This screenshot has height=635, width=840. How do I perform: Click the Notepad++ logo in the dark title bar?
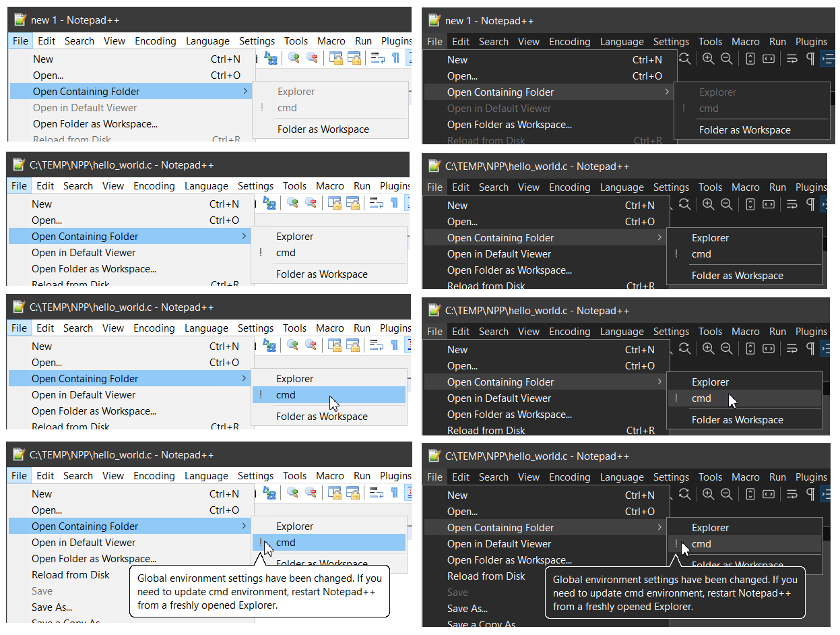click(434, 21)
